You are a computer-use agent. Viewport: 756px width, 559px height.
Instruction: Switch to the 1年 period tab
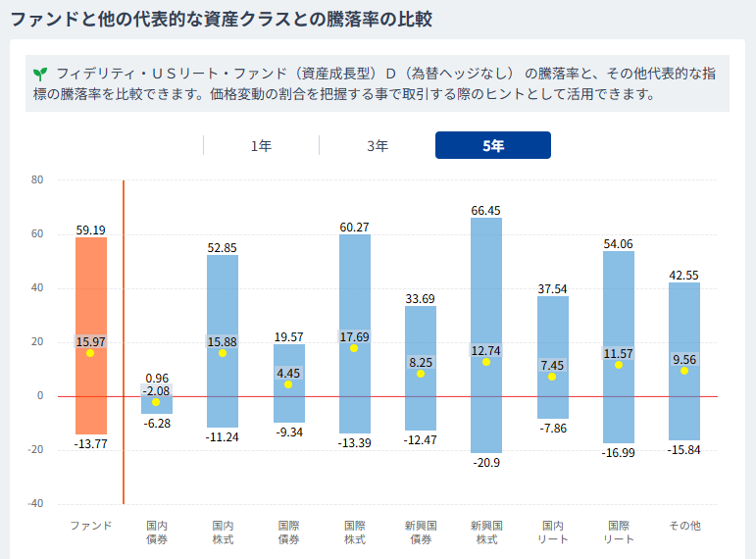coord(261,145)
